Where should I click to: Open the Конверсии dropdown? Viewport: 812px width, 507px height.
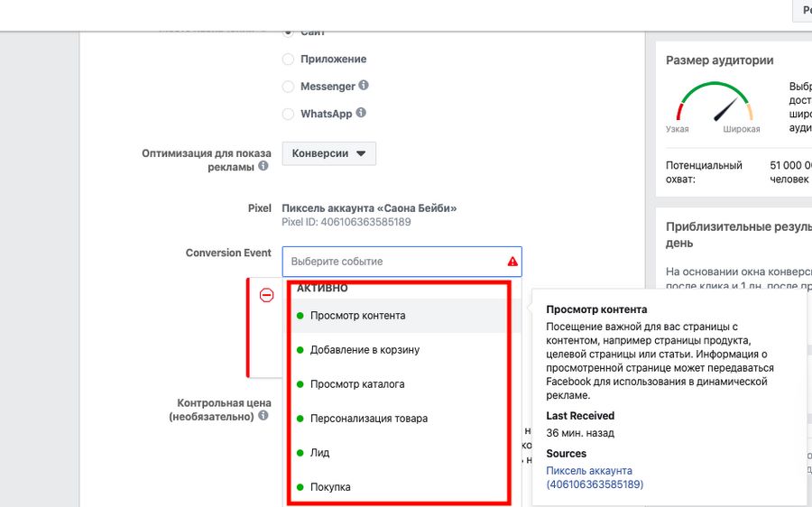click(x=328, y=153)
